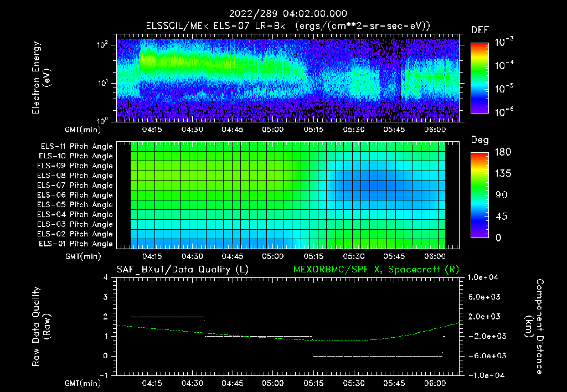Click the 180 value on the Deg scale
Screen dimensions: 567x392
click(x=503, y=152)
